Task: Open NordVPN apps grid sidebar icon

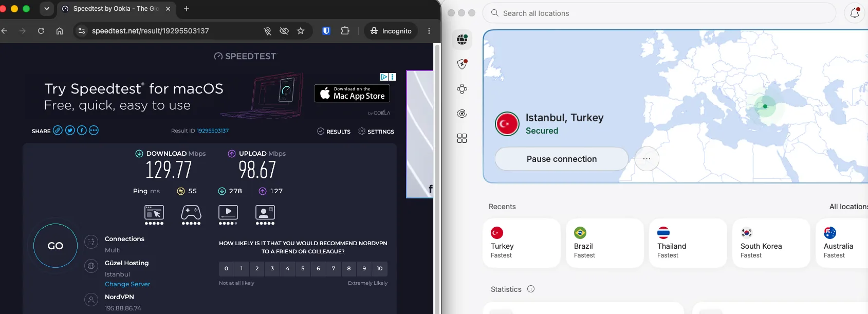Action: (x=462, y=138)
